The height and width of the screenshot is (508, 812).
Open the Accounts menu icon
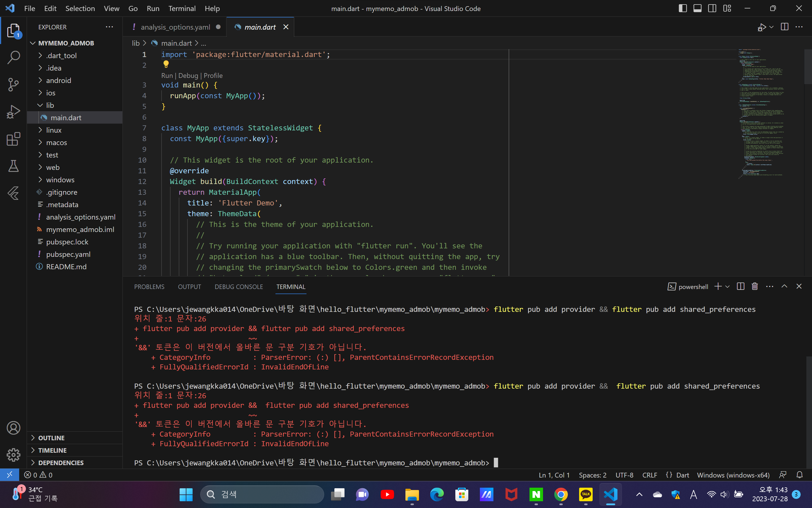point(14,428)
